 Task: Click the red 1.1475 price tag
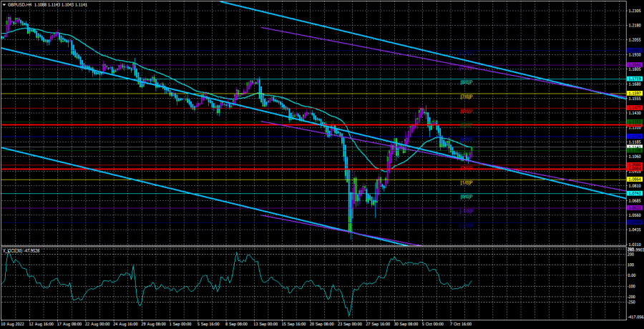pos(633,107)
